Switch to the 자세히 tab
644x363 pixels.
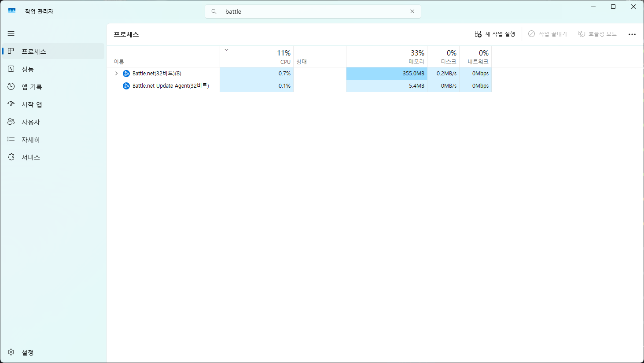coord(53,140)
